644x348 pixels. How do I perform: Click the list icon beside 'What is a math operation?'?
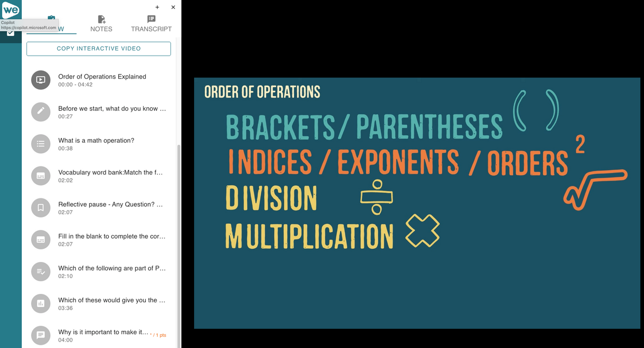click(x=41, y=144)
